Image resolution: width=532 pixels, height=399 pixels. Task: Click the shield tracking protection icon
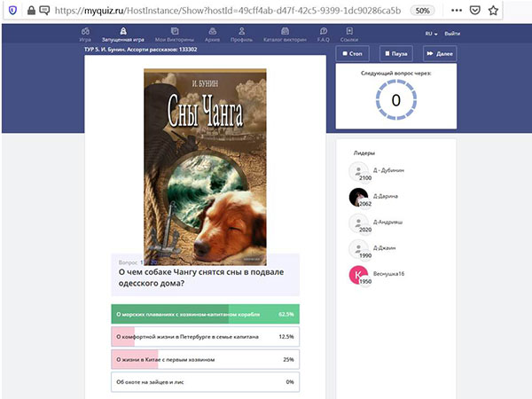click(10, 11)
